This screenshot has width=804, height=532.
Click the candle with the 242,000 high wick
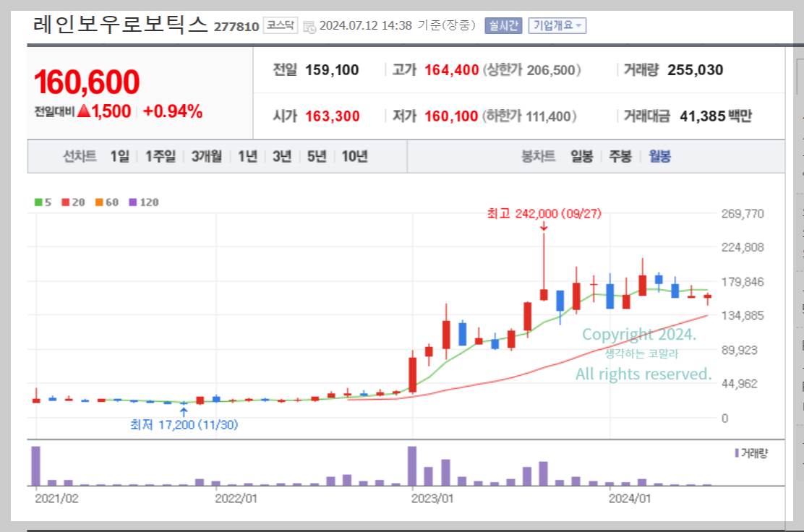tap(544, 267)
